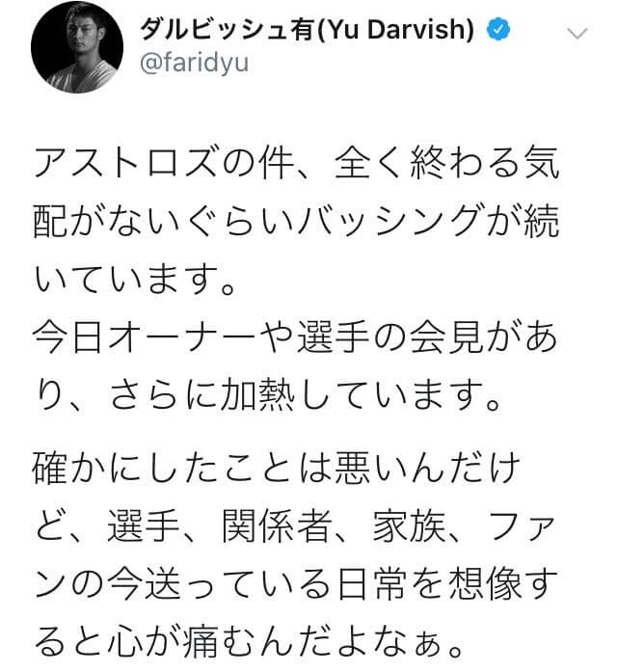This screenshot has width=617, height=672.
Task: Click the line starting 今日オーナーや選手
Action: (x=295, y=337)
